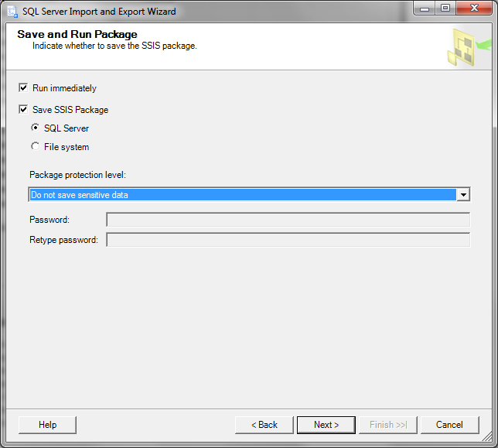This screenshot has width=498, height=448.
Task: Uncheck the Run immediately checkbox
Action: click(x=23, y=87)
